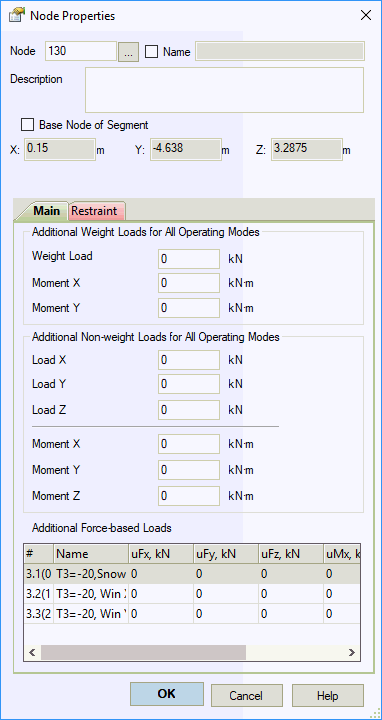382x720 pixels.
Task: Click uFy cell in row 3.2
Action: click(x=226, y=594)
